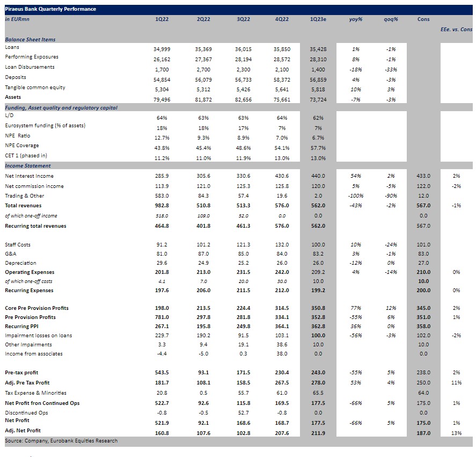Select the "Recurring PPI" row label
Screen dimensions: 476x457
pos(21,327)
